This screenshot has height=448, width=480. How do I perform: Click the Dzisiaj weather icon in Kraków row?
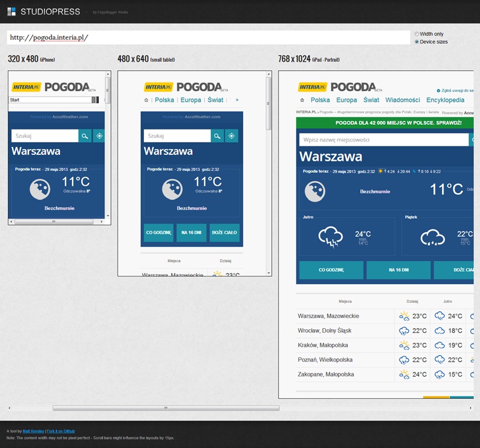(x=404, y=345)
